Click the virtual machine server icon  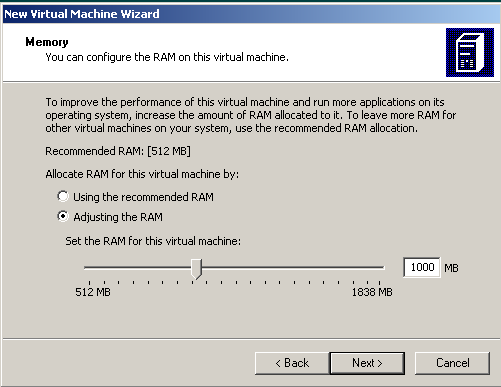470,52
